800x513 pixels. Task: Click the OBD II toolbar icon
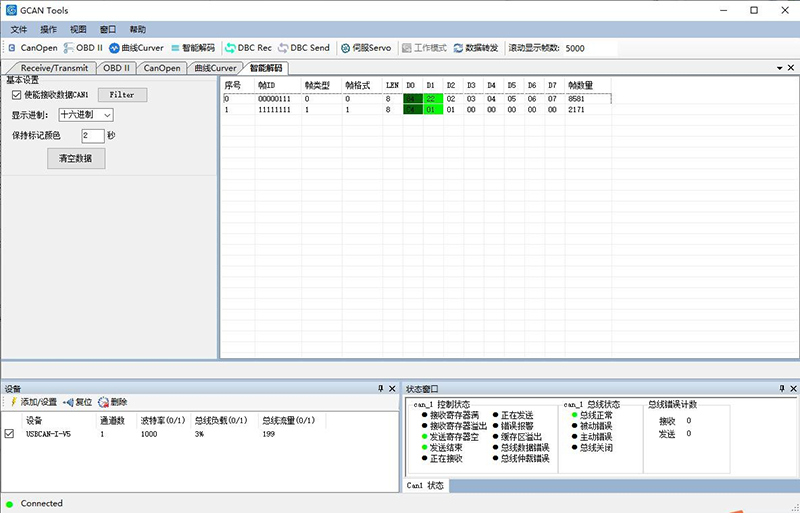84,47
